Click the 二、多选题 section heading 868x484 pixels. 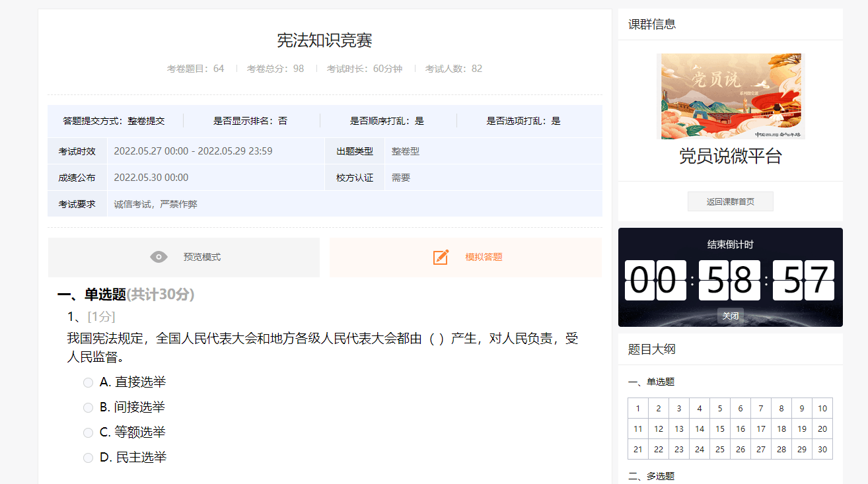coord(651,476)
